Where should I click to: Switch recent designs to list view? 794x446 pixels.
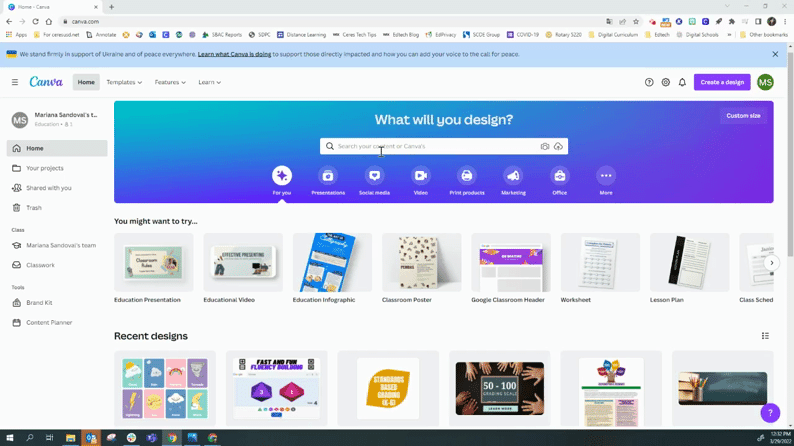tap(765, 336)
